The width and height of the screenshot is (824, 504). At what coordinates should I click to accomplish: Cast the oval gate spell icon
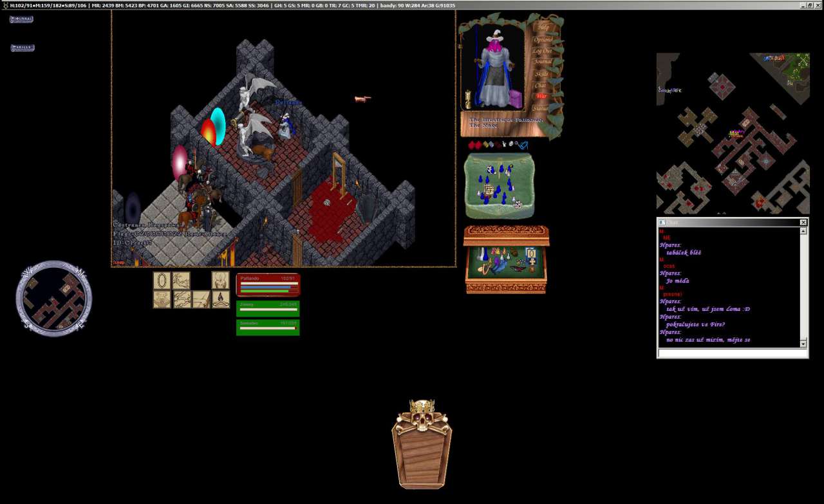click(x=162, y=280)
